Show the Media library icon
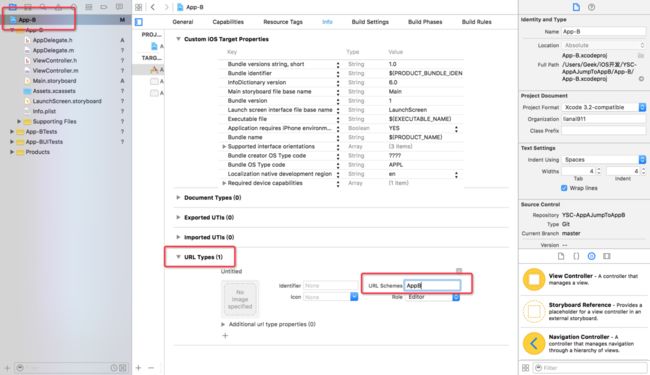Screen dimensions: 650x375 click(x=607, y=256)
